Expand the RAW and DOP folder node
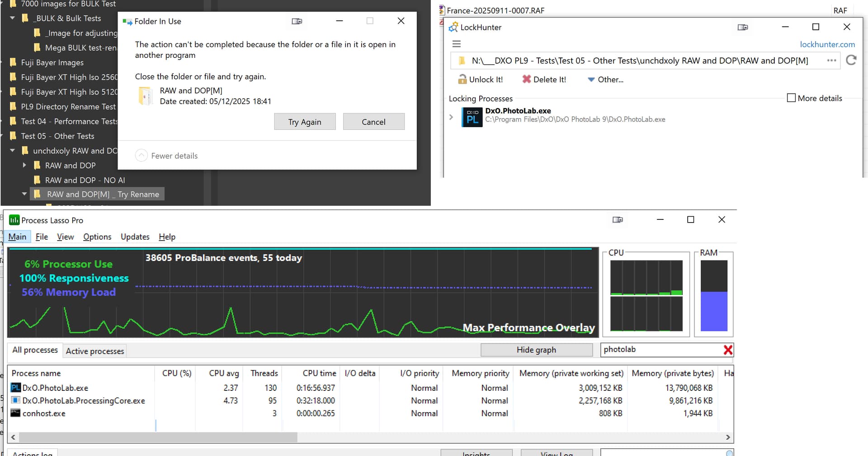Image resolution: width=868 pixels, height=456 pixels. click(x=24, y=166)
